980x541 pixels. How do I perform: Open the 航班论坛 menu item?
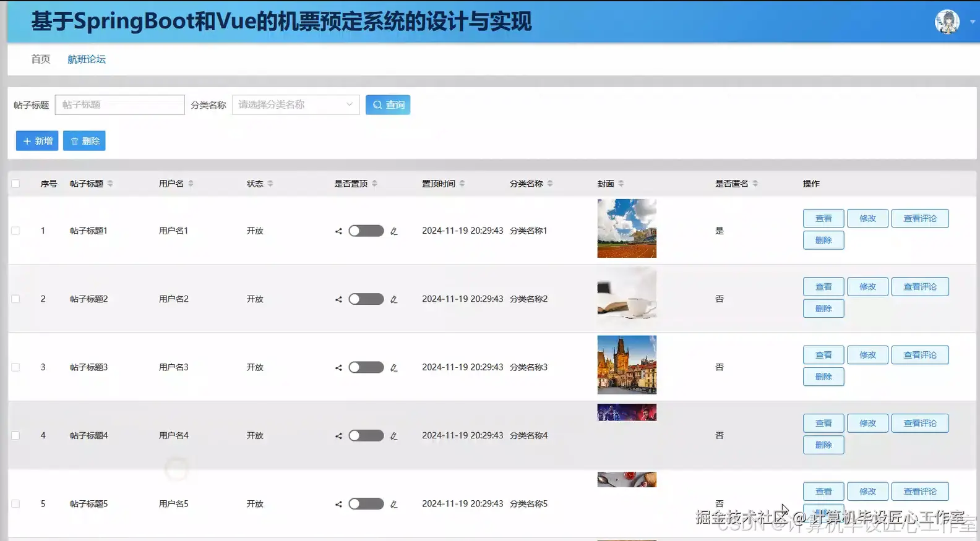point(87,59)
